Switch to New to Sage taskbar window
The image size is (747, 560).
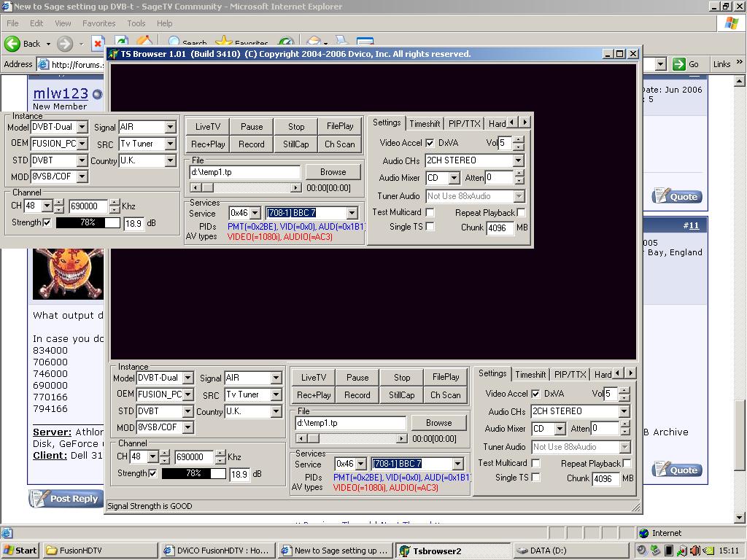click(x=336, y=551)
